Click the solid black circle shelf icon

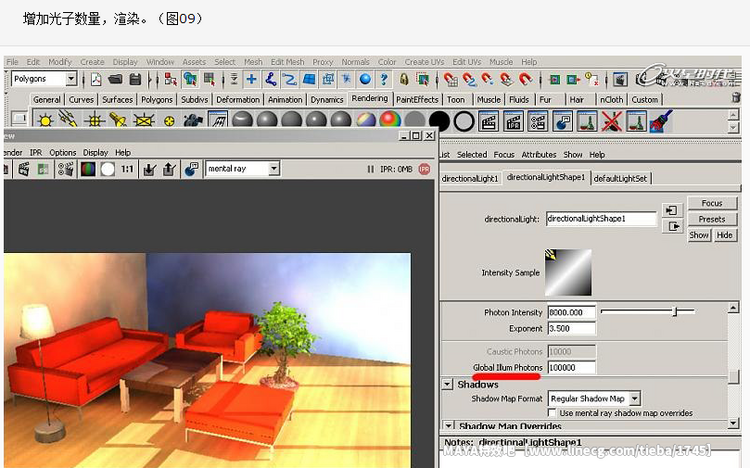pos(439,121)
